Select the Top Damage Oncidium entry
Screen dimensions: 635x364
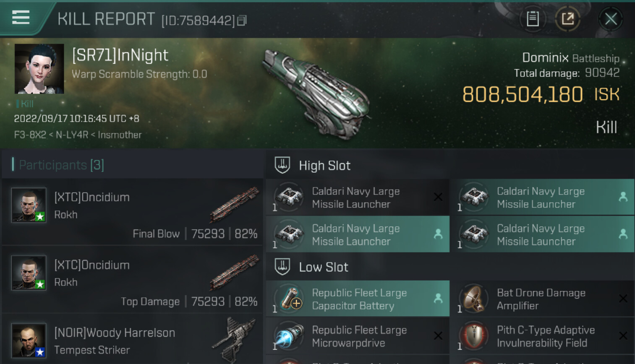tap(133, 279)
